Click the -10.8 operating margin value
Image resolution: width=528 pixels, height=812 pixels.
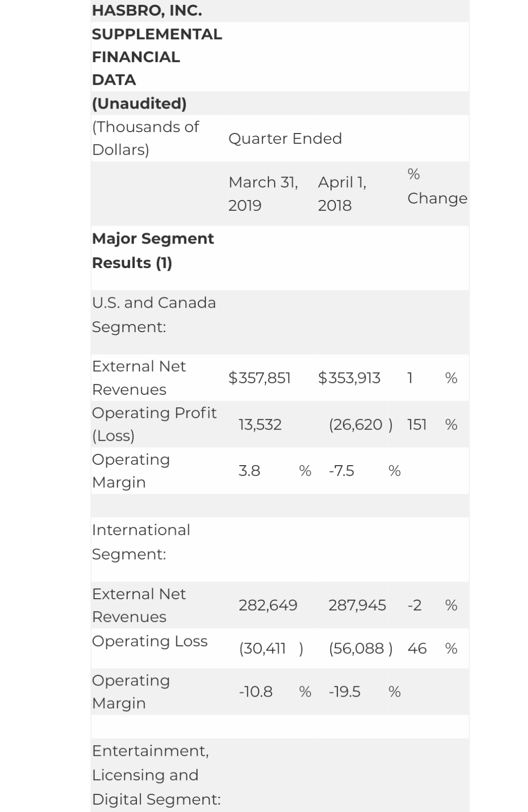(256, 691)
